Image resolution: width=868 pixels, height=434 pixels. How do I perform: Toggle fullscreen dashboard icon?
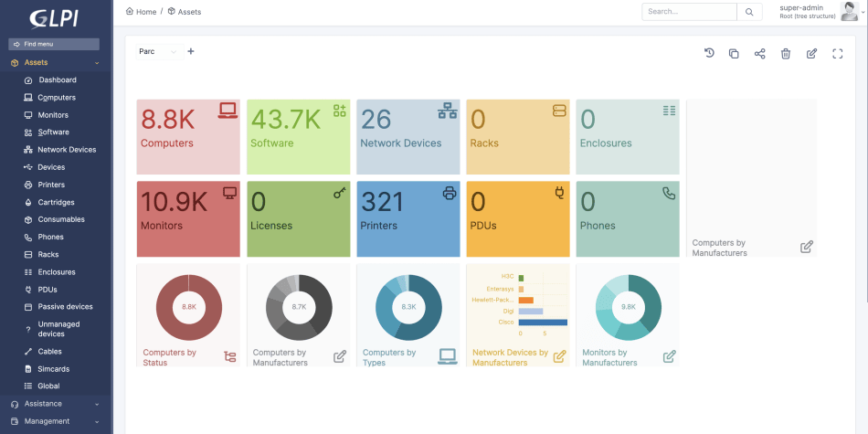(x=838, y=54)
